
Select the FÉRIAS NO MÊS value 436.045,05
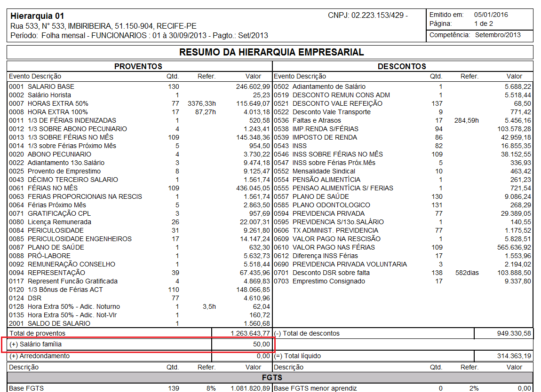tap(253, 188)
